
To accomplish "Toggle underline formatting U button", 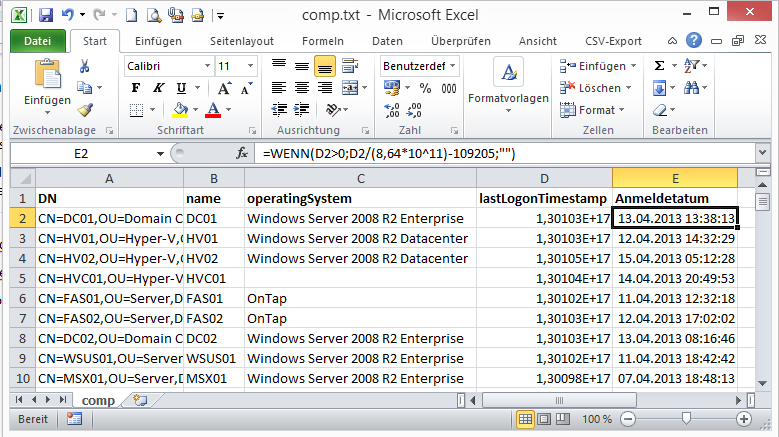I will [x=181, y=88].
